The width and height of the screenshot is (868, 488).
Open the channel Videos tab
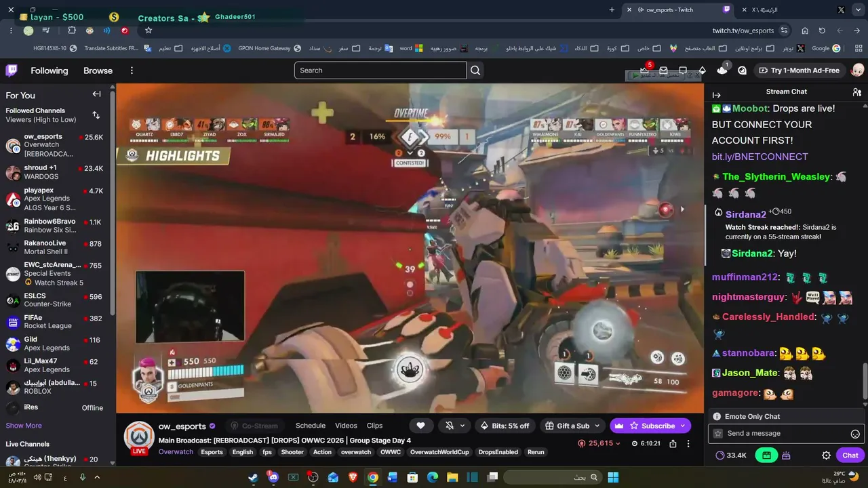346,426
